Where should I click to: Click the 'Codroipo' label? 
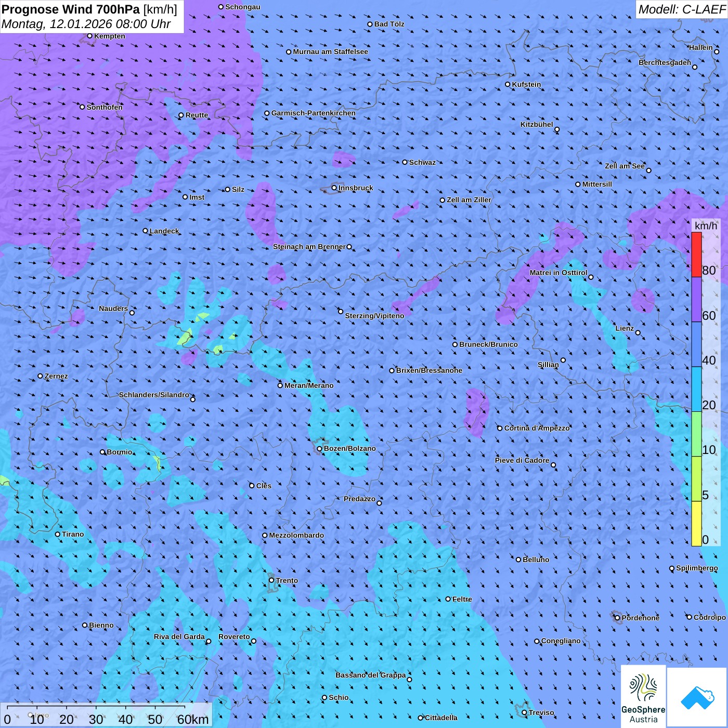pyautogui.click(x=709, y=617)
